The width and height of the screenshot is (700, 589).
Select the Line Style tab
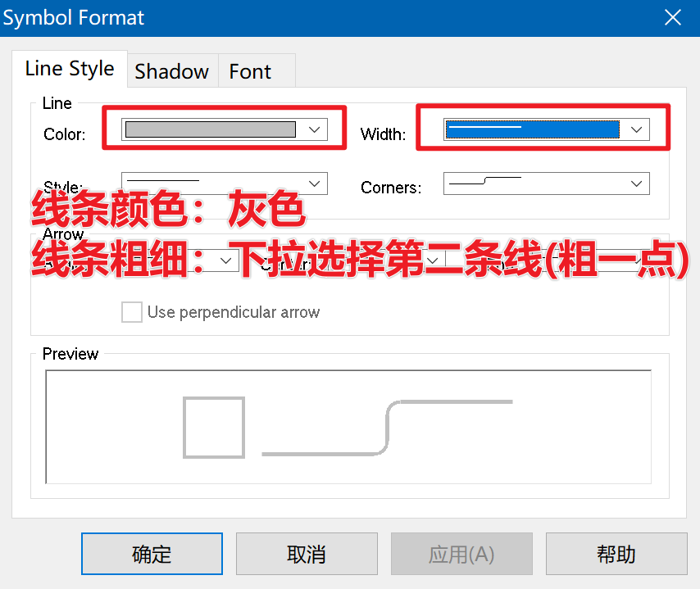70,69
